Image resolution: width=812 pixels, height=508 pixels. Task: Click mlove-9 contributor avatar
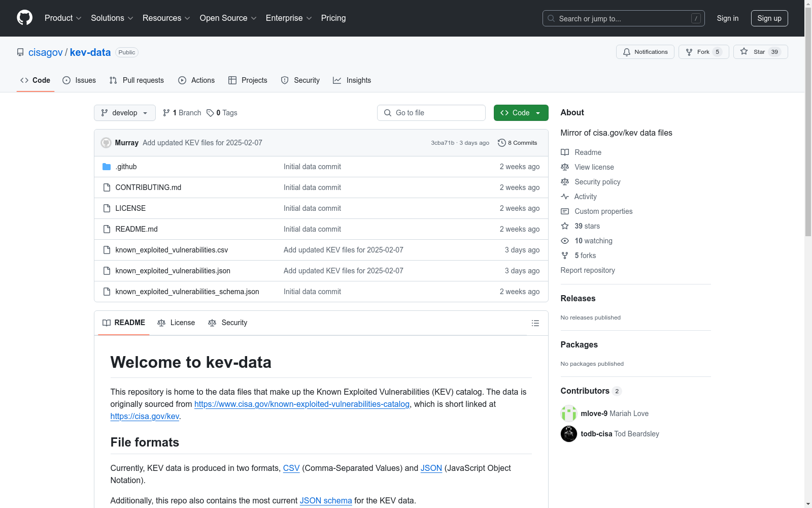[x=569, y=414]
